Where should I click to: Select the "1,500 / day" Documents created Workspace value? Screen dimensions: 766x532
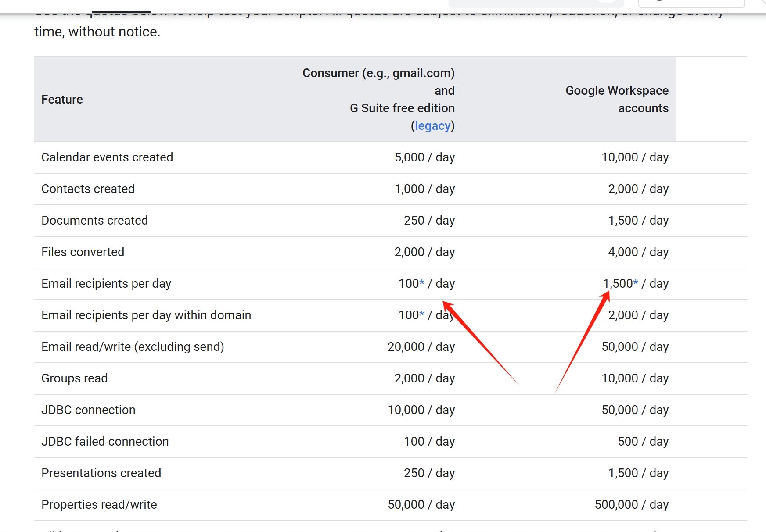(638, 221)
